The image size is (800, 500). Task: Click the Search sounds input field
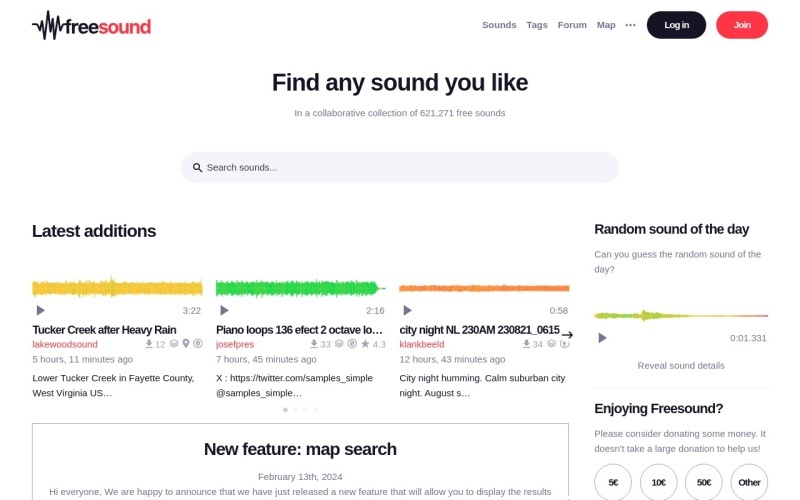tap(400, 167)
